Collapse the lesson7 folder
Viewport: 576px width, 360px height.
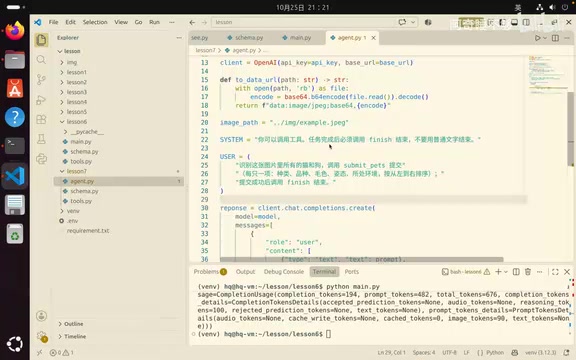(62, 171)
